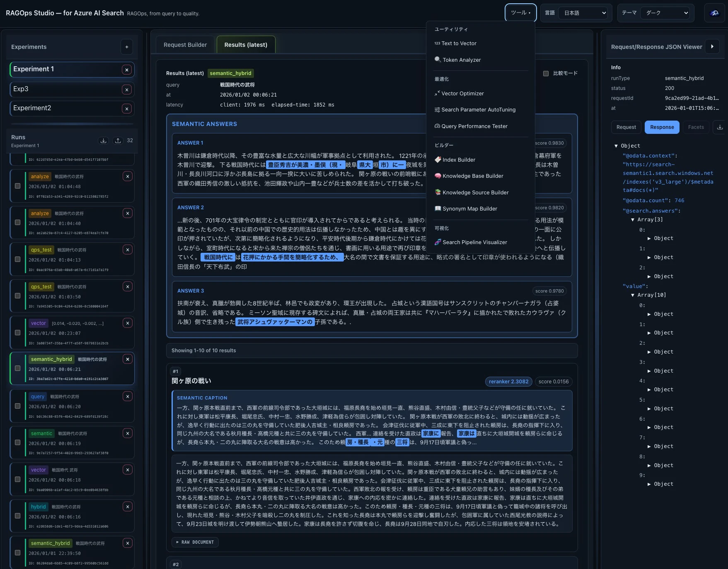
Task: Tick the checkbox for hybrid run 00:06:16
Action: coord(18,516)
